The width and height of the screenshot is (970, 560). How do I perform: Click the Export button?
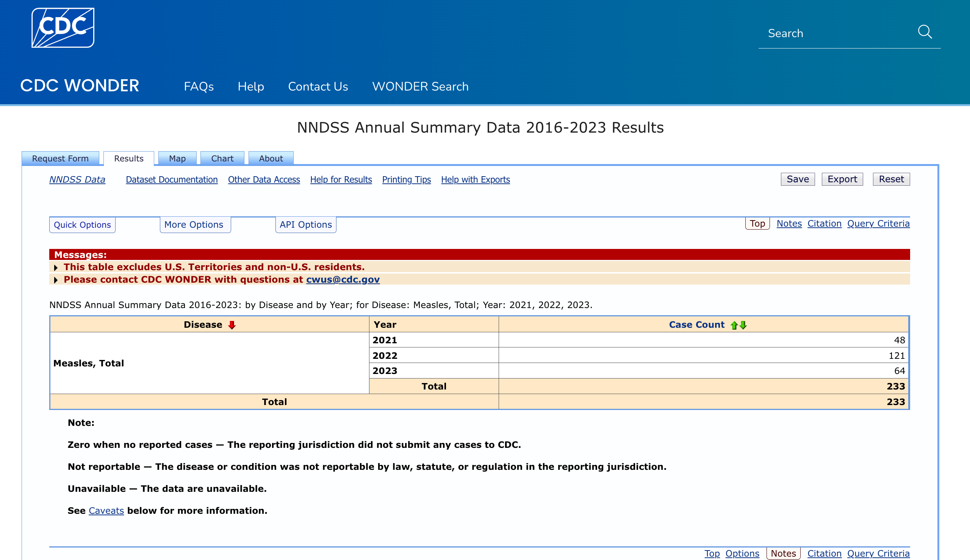[x=842, y=179]
